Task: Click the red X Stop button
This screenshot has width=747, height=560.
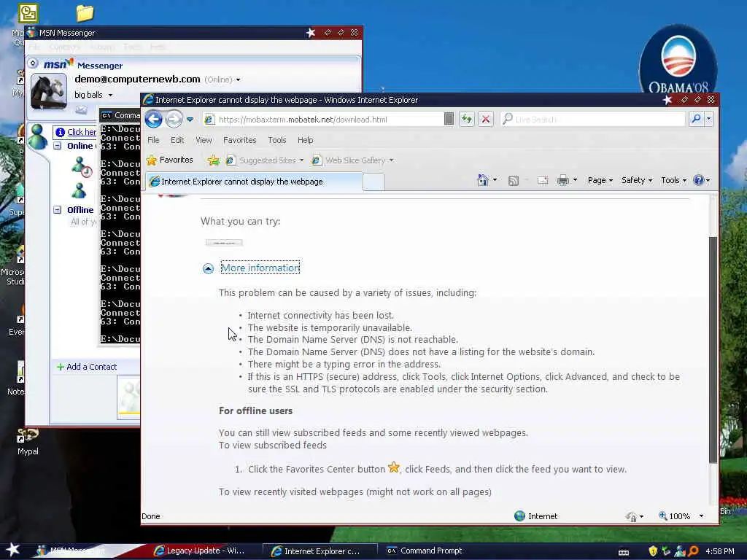Action: click(485, 119)
